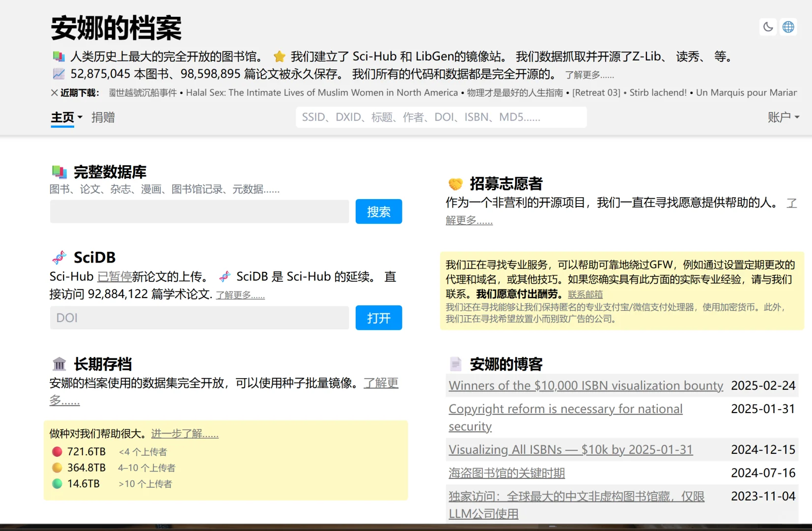
Task: Click the 联系邮箱 link
Action: pos(585,295)
